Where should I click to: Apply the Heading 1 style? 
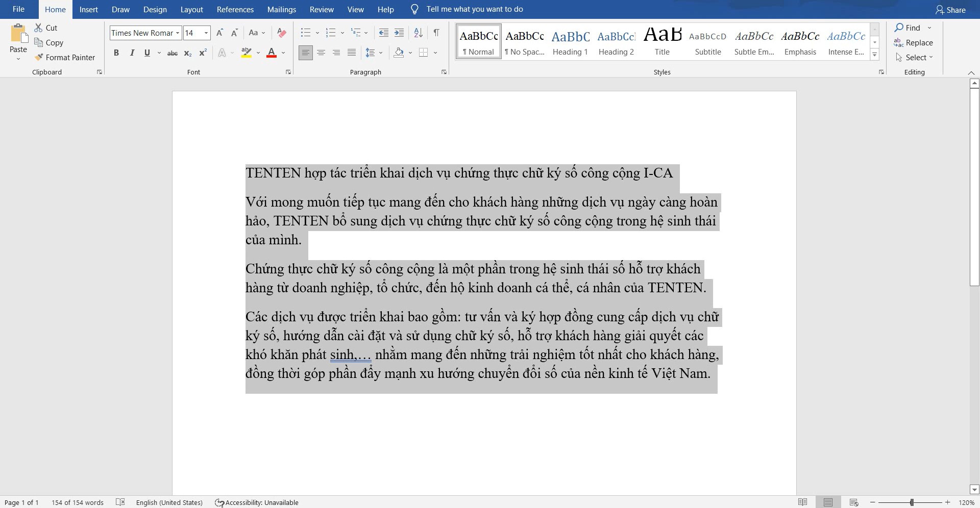(571, 41)
